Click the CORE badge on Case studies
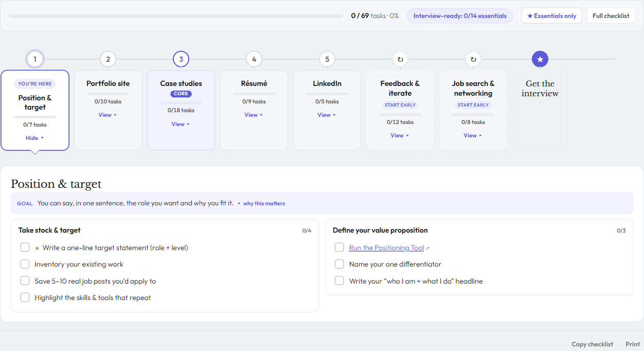This screenshot has height=351, width=644. point(181,94)
